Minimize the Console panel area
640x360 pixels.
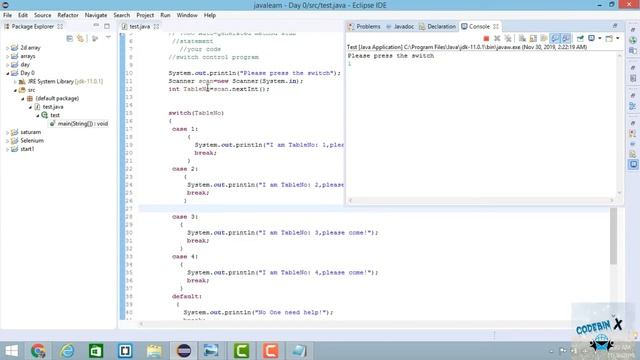coord(615,26)
